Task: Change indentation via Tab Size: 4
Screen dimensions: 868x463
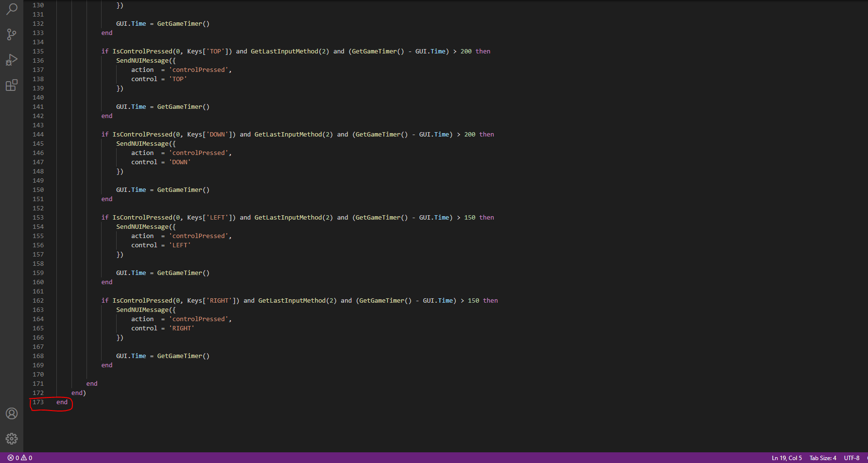Action: (x=822, y=458)
